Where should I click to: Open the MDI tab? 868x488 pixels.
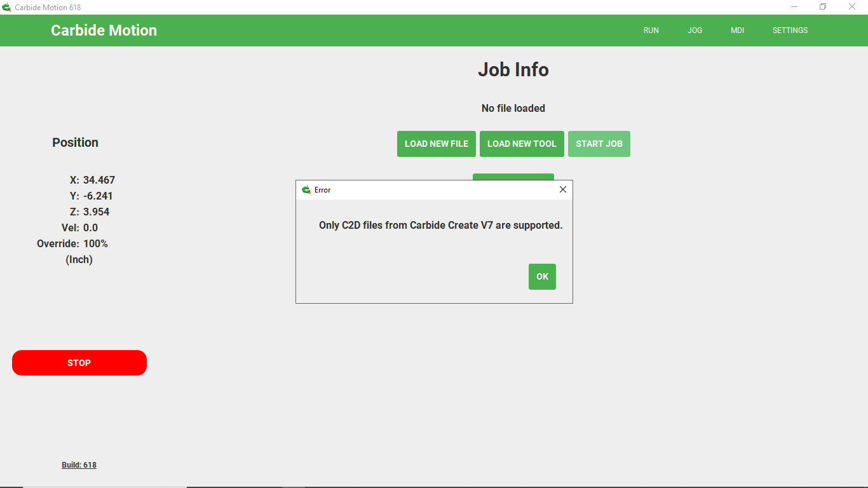pyautogui.click(x=738, y=30)
